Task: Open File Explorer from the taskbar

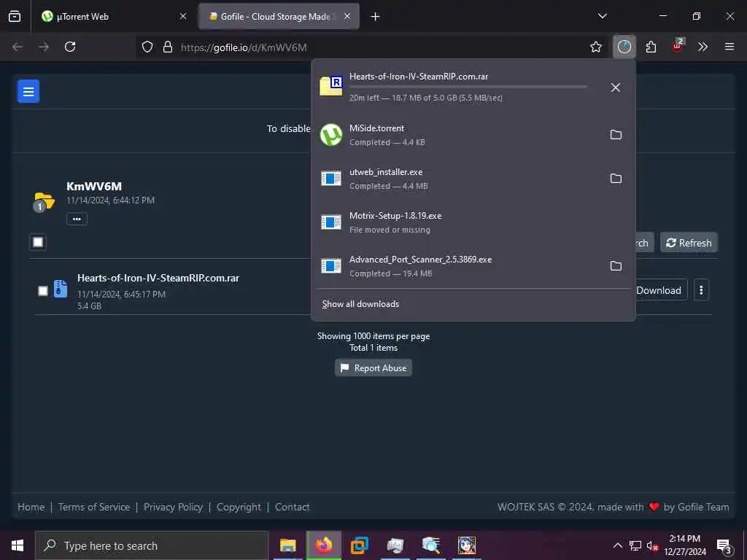Action: 287,545
